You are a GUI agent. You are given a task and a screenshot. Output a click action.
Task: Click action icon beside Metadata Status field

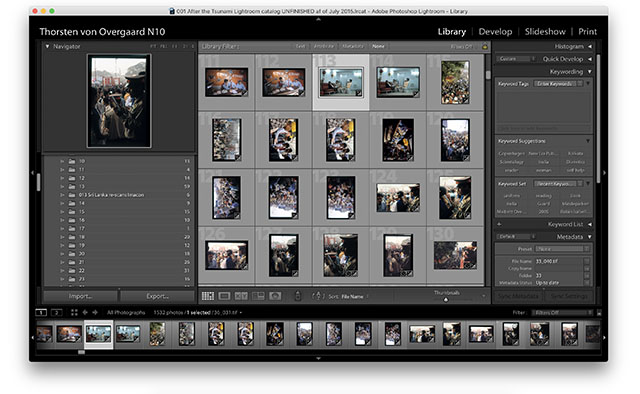point(587,283)
